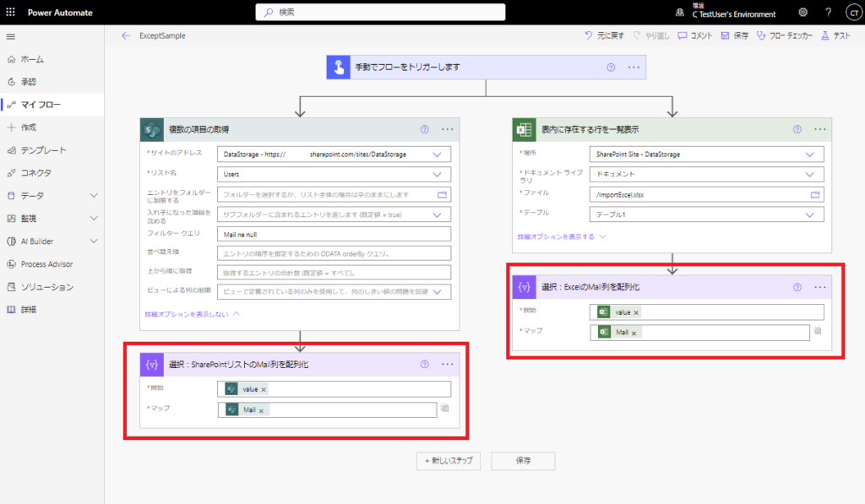Click the manual trigger hand icon
Viewport: 865px width, 504px height.
point(338,68)
